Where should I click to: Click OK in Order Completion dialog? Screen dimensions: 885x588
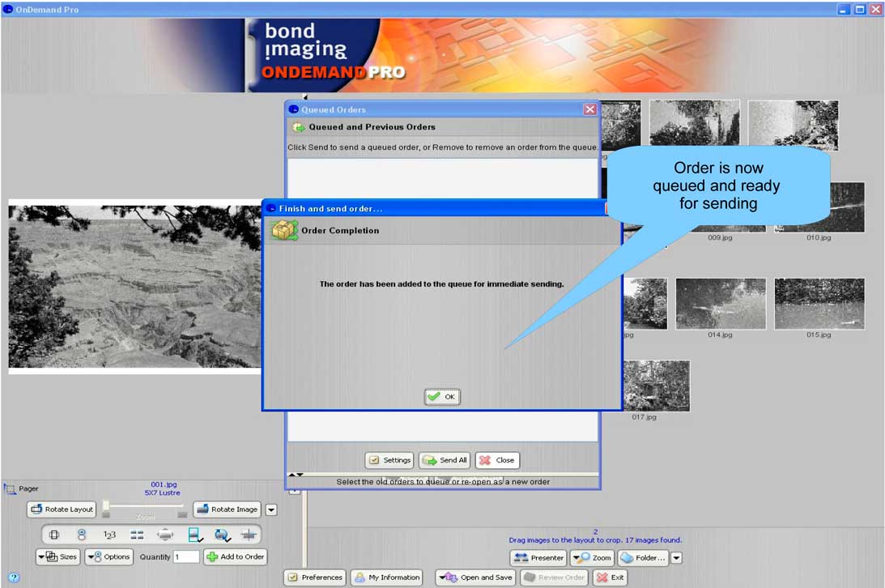pos(442,397)
